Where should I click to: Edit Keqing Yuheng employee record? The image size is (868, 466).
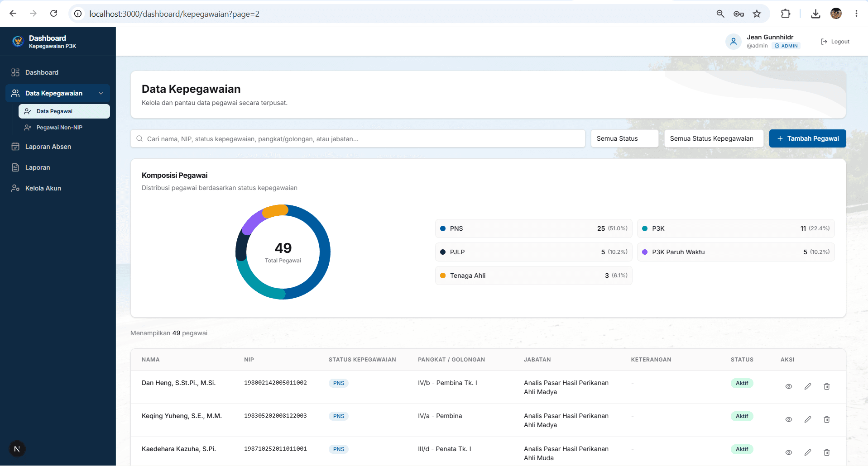(807, 419)
